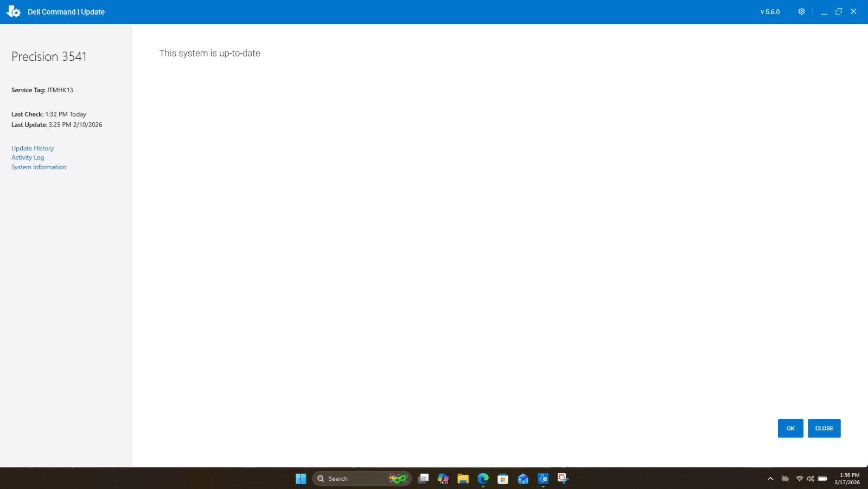Open Outlook from the taskbar
Screen dimensions: 868x489
coord(523,479)
